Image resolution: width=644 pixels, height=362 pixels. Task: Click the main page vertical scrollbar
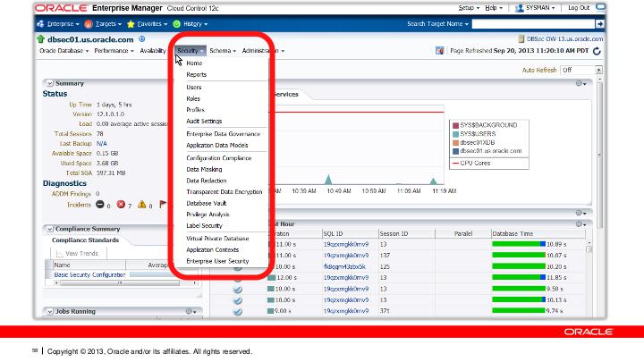coord(599,156)
